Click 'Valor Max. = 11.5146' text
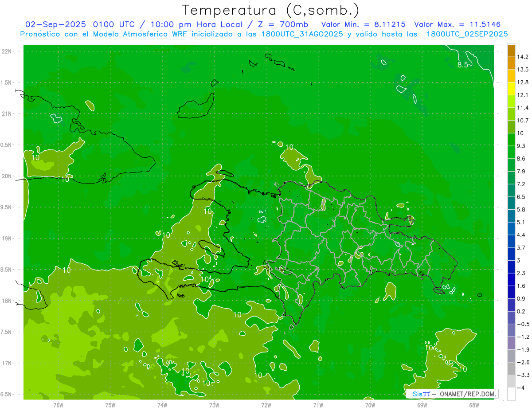532x411 pixels. [458, 24]
